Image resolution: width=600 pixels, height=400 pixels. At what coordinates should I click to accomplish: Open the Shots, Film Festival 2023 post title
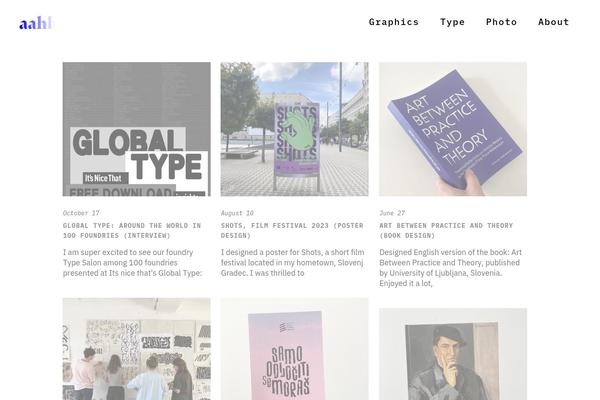(292, 230)
